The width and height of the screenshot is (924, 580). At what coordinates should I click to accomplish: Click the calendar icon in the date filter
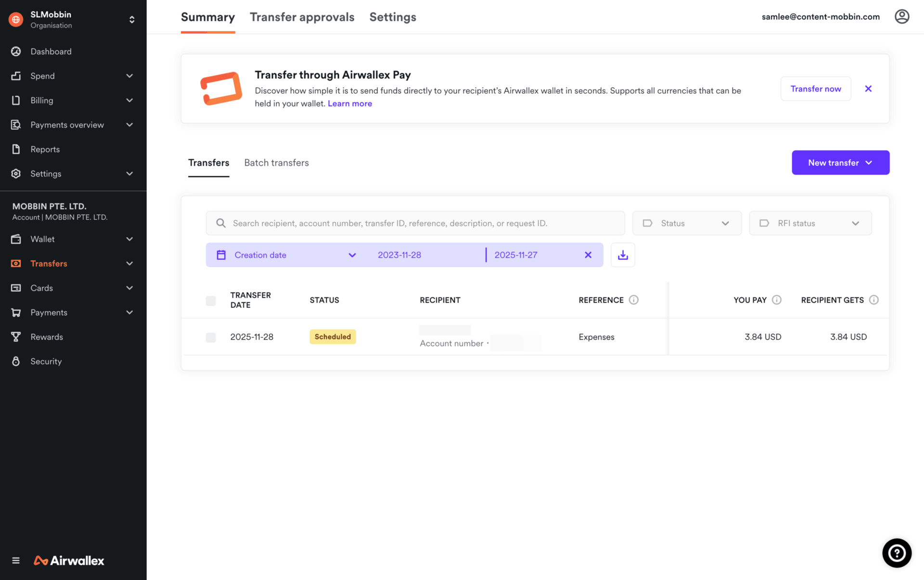pos(221,255)
